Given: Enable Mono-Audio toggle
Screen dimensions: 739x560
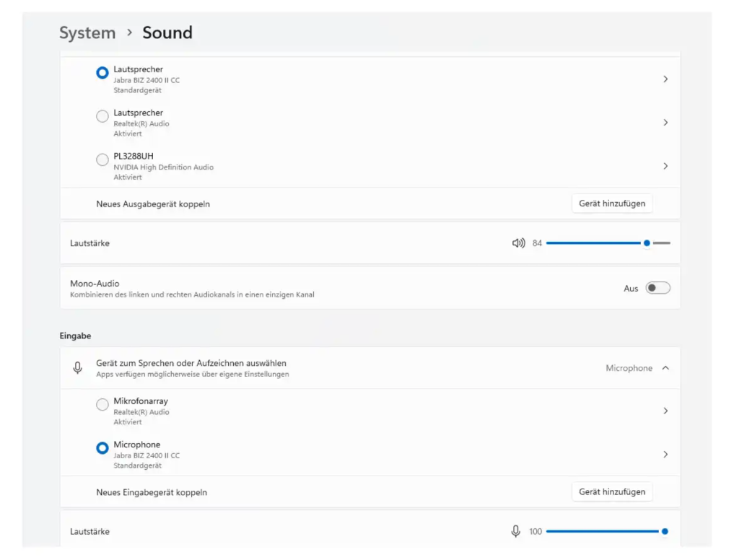Looking at the screenshot, I should click(657, 287).
